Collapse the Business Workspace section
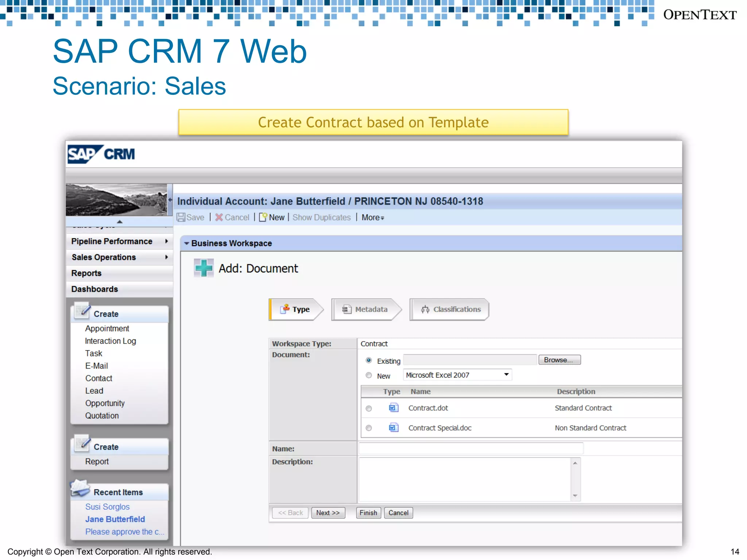This screenshot has width=747, height=560. click(x=186, y=243)
